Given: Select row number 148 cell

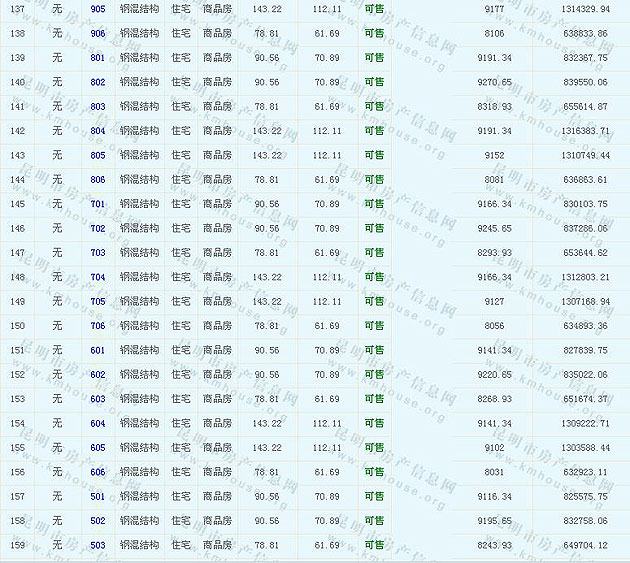Looking at the screenshot, I should (x=17, y=277).
